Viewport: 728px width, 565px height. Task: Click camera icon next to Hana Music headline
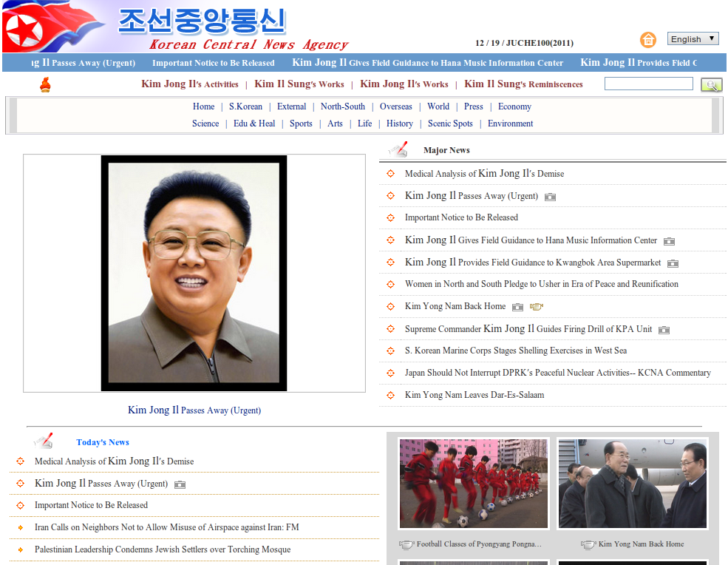pyautogui.click(x=669, y=241)
